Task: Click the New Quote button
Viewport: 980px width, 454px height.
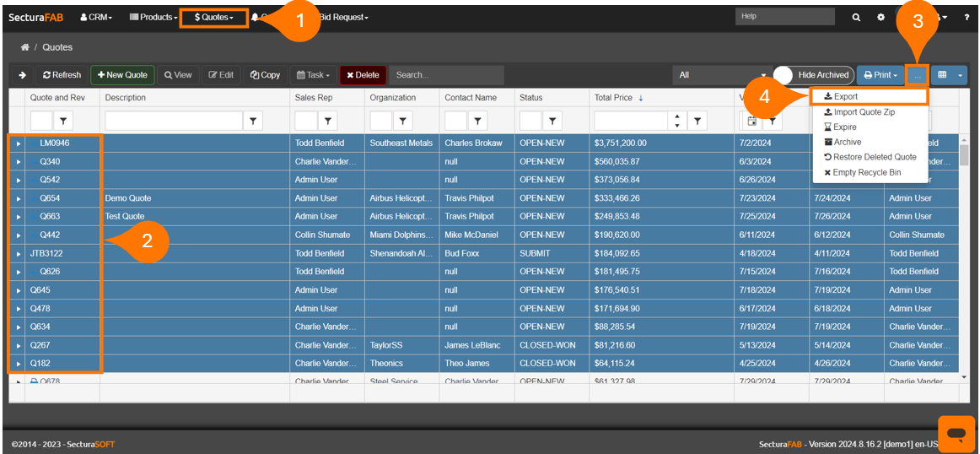Action: (122, 75)
